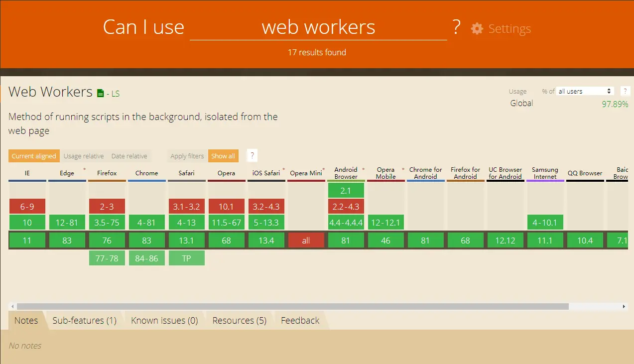
Task: Click the Opera column header
Action: (x=227, y=173)
